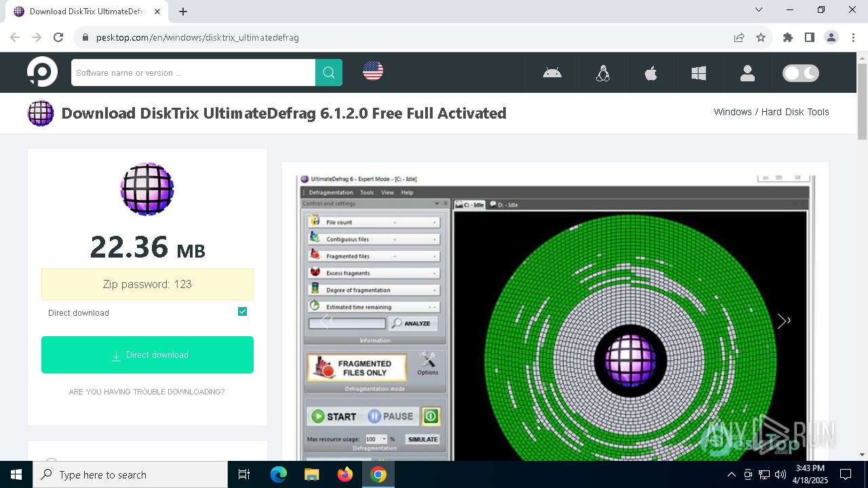The width and height of the screenshot is (868, 488).
Task: Open Task View on taskbar
Action: (244, 474)
